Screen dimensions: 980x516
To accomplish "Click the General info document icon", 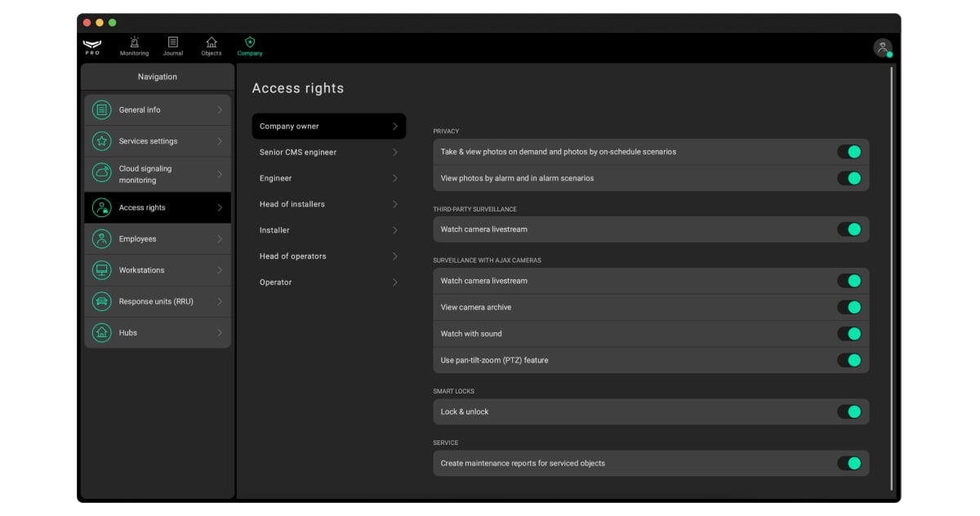I will click(101, 110).
